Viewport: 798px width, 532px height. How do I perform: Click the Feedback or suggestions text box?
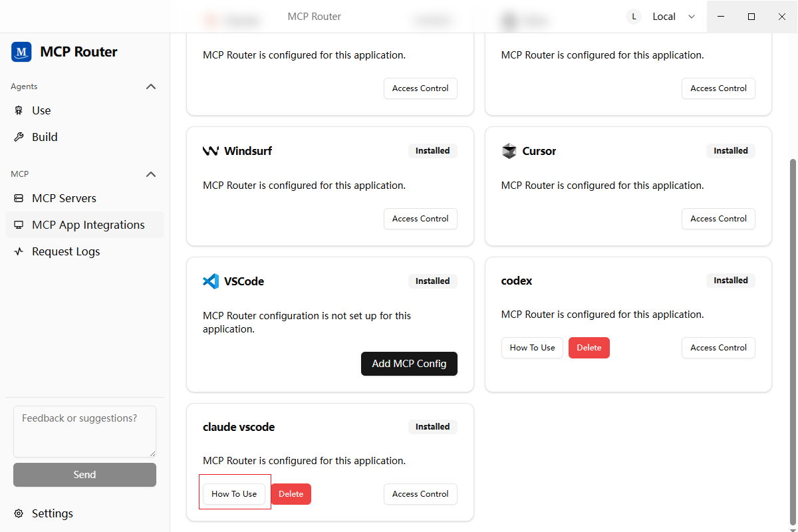point(84,431)
